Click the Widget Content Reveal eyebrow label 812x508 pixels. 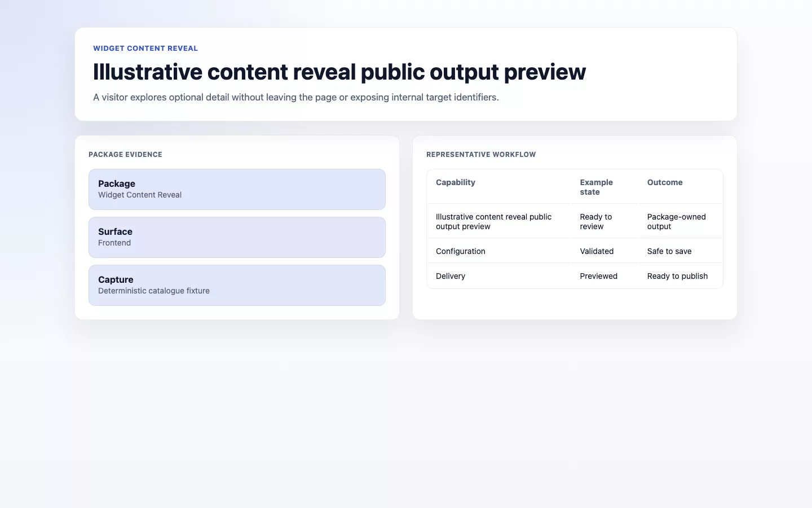[145, 49]
